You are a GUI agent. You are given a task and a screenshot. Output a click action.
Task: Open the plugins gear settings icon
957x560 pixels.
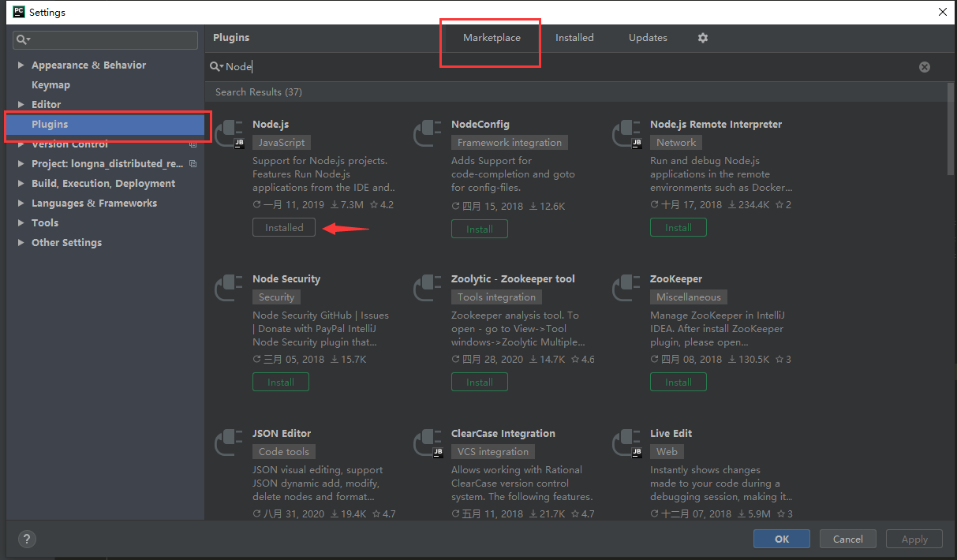(x=703, y=38)
